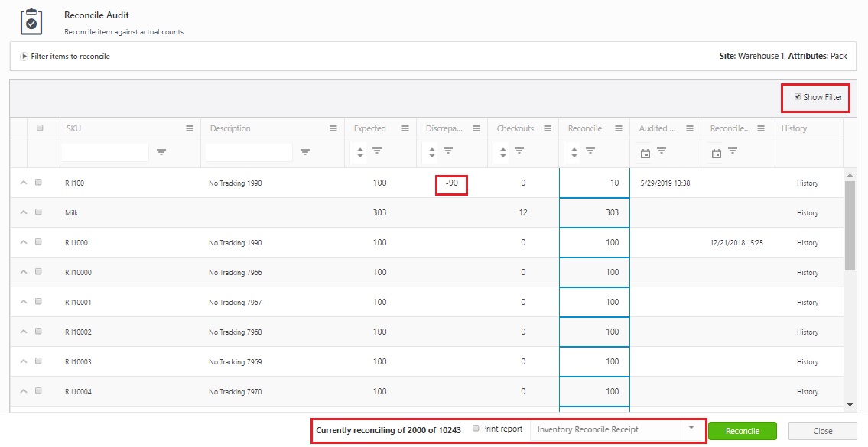Click the Close button

[823, 431]
